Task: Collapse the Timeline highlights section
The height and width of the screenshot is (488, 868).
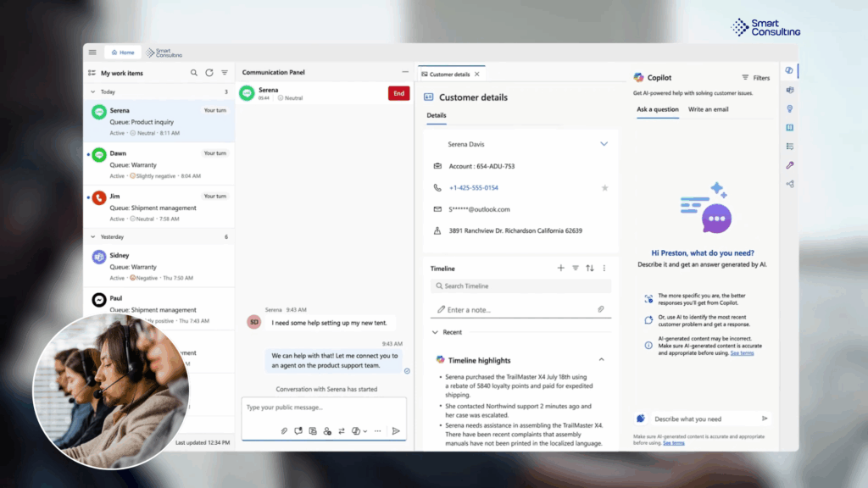Action: pyautogui.click(x=602, y=359)
